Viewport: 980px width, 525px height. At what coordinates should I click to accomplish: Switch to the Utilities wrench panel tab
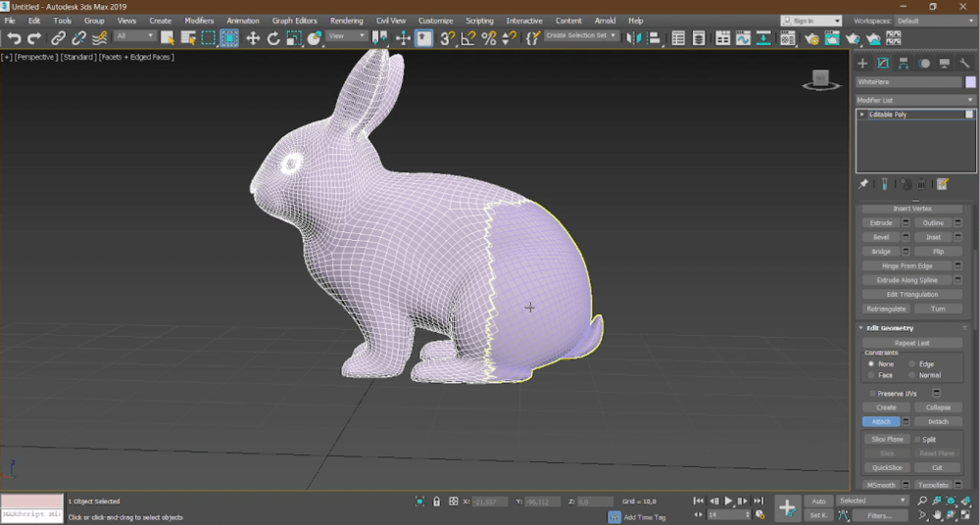coord(964,63)
